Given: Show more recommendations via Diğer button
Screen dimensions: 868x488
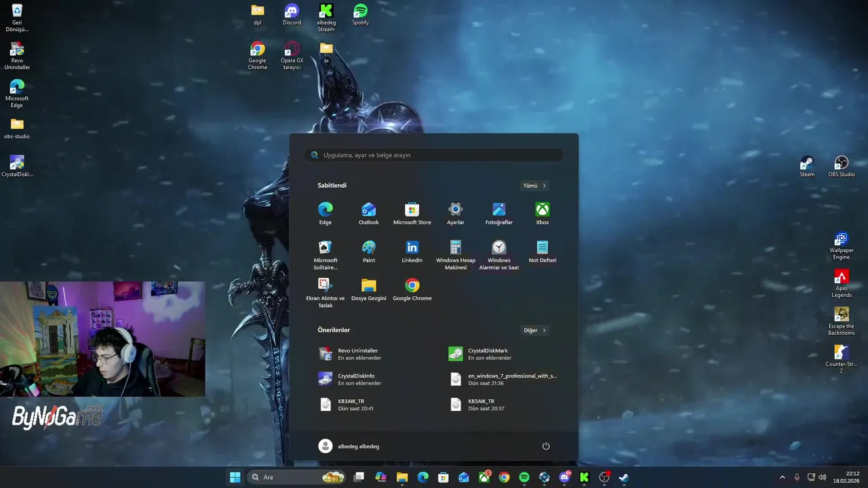Looking at the screenshot, I should (x=534, y=330).
